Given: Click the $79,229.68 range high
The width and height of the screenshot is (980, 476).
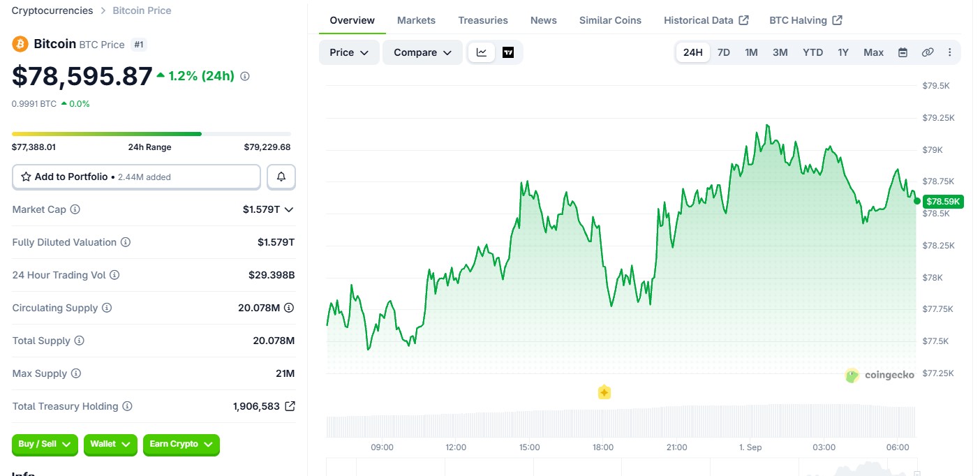Looking at the screenshot, I should (267, 147).
